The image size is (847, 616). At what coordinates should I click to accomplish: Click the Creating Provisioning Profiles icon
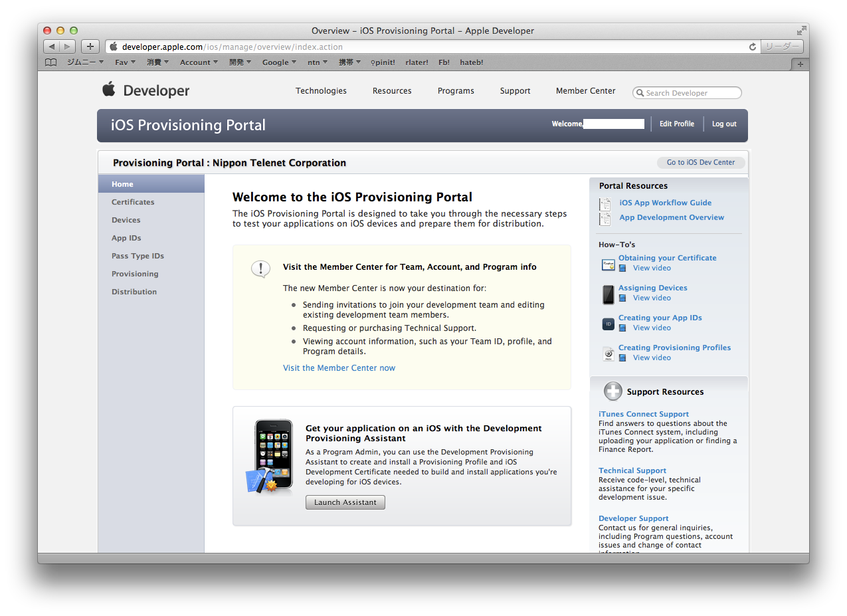[x=608, y=354]
